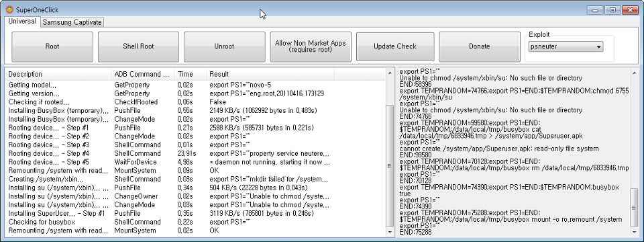Click result '504 KB/s (22228 bytes in 0,043s)'
Screen dimensions: 644x242
coord(258,188)
